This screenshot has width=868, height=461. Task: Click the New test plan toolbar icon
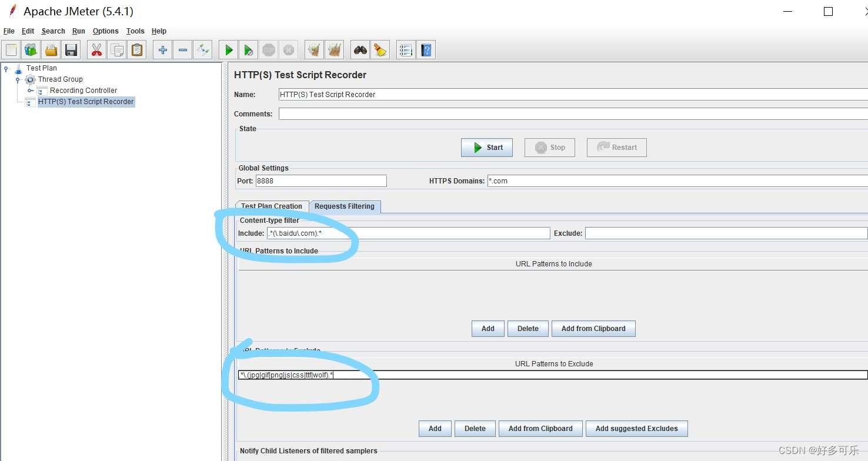point(12,50)
